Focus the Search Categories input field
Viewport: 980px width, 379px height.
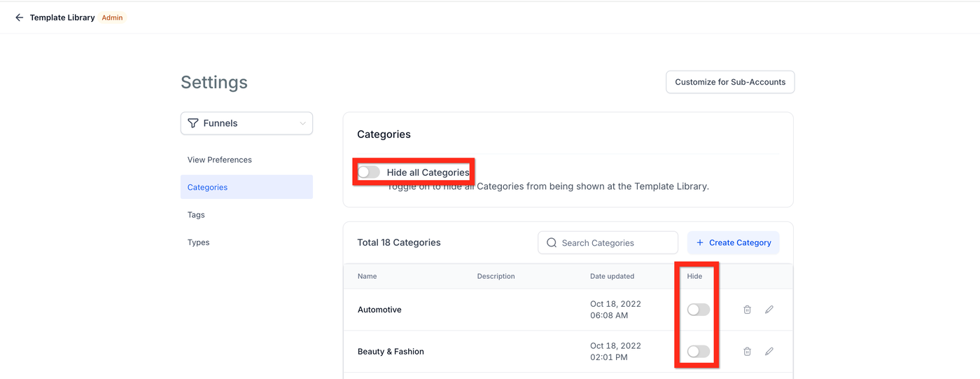(x=615, y=243)
